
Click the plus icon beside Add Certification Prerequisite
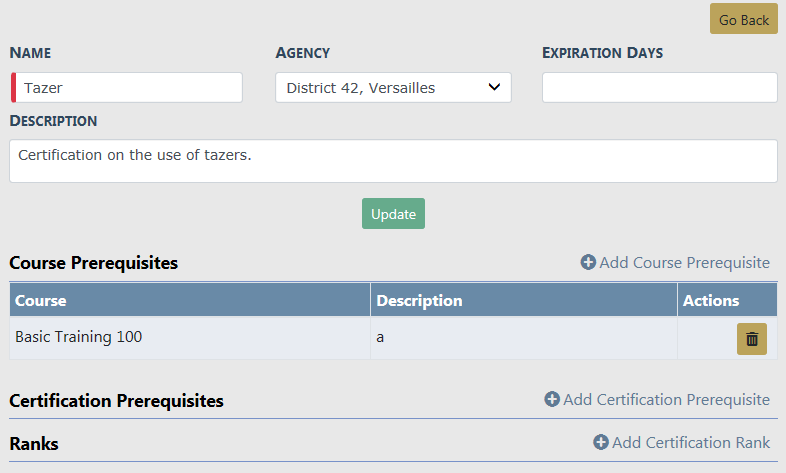pos(552,399)
